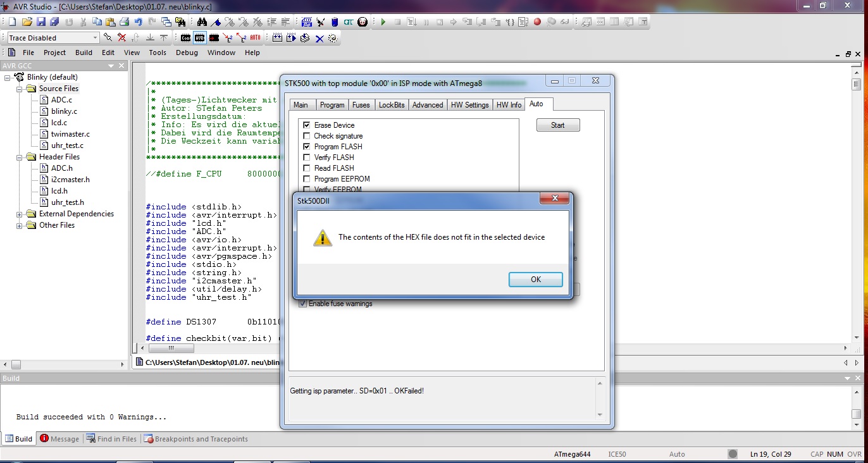868x463 pixels.
Task: Open the Message tab in the output panel
Action: 59,439
